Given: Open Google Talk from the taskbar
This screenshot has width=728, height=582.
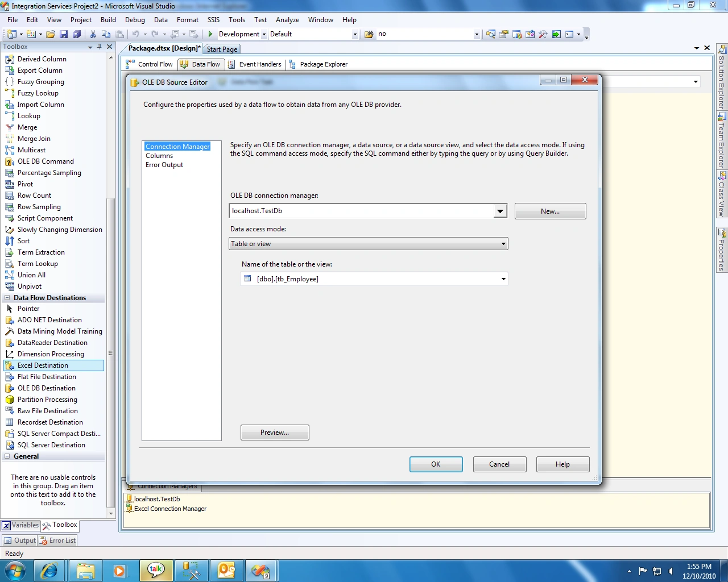Looking at the screenshot, I should [156, 571].
